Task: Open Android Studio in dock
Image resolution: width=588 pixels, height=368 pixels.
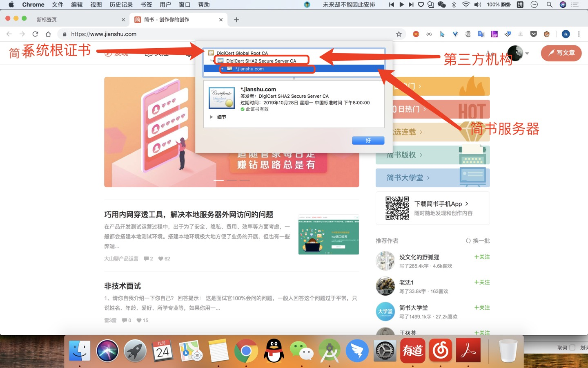Action: tap(330, 350)
